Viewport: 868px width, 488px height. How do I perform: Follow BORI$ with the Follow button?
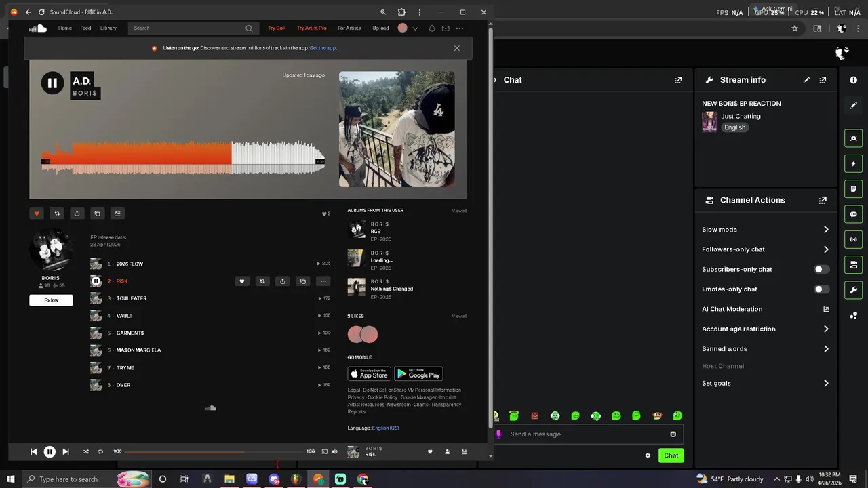pos(51,300)
